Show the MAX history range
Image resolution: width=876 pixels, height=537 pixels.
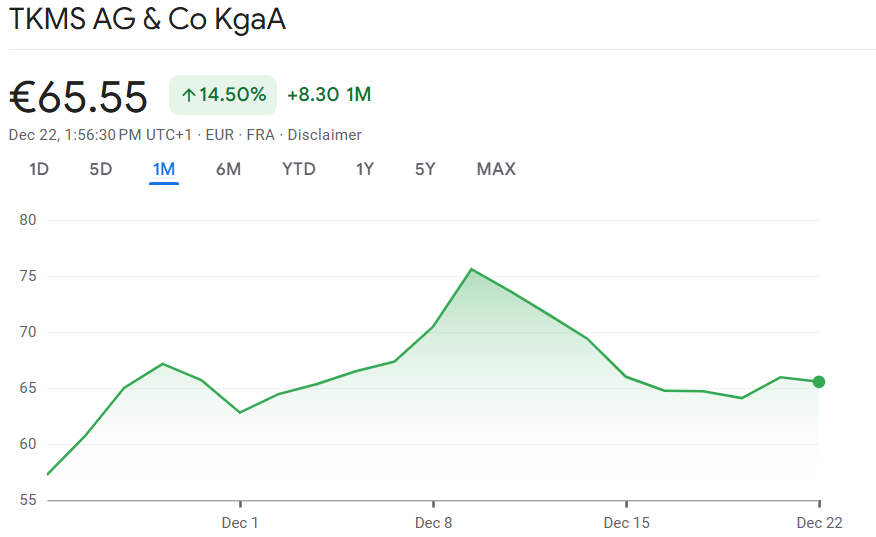[496, 169]
